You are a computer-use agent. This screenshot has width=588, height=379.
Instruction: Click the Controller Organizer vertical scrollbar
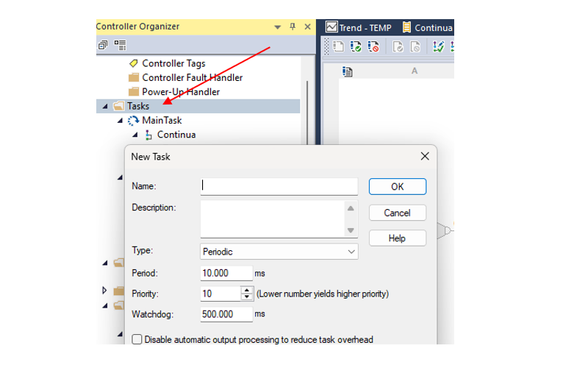(307, 113)
